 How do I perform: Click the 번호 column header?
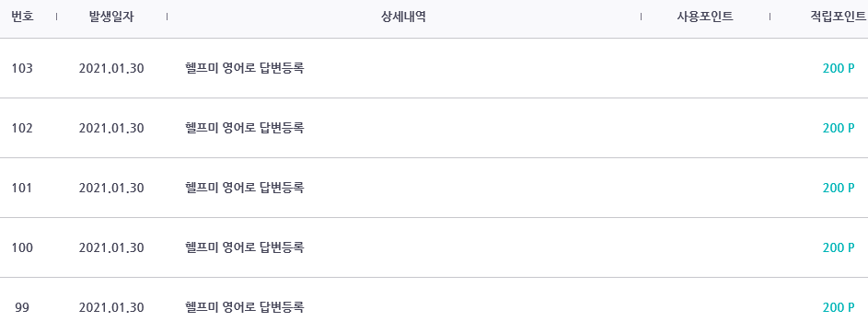click(22, 17)
